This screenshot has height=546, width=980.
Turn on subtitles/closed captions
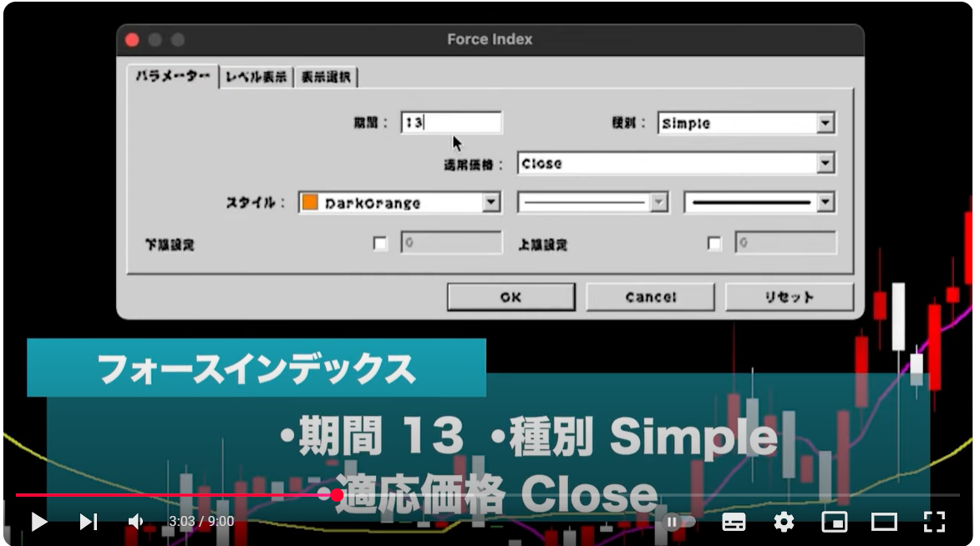(734, 522)
